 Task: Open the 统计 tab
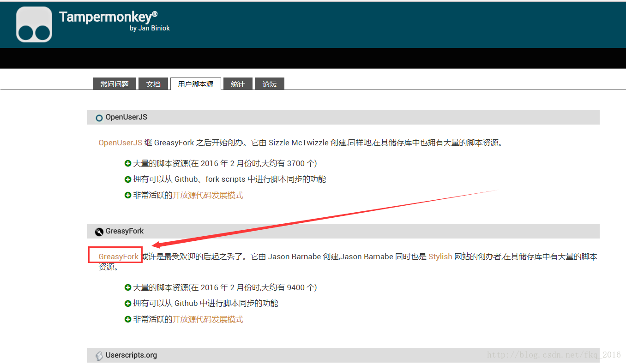(238, 84)
